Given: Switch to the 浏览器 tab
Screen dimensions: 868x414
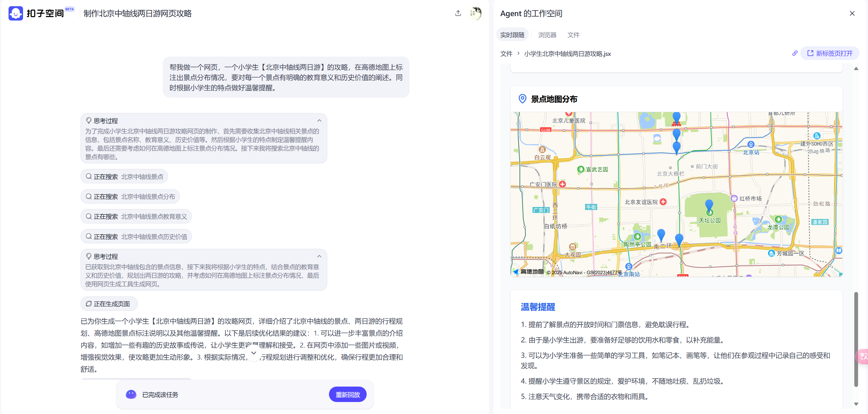Looking at the screenshot, I should click(x=547, y=35).
